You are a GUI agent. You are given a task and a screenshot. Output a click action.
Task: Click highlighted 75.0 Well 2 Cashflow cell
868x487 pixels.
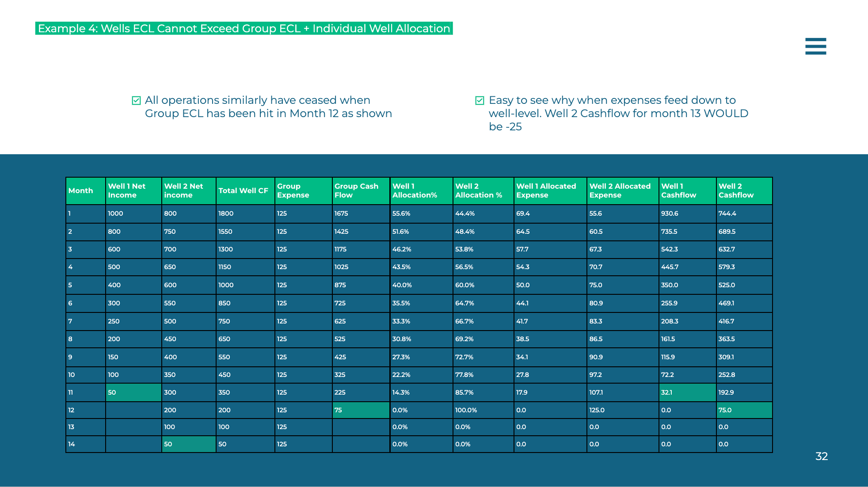click(x=744, y=410)
